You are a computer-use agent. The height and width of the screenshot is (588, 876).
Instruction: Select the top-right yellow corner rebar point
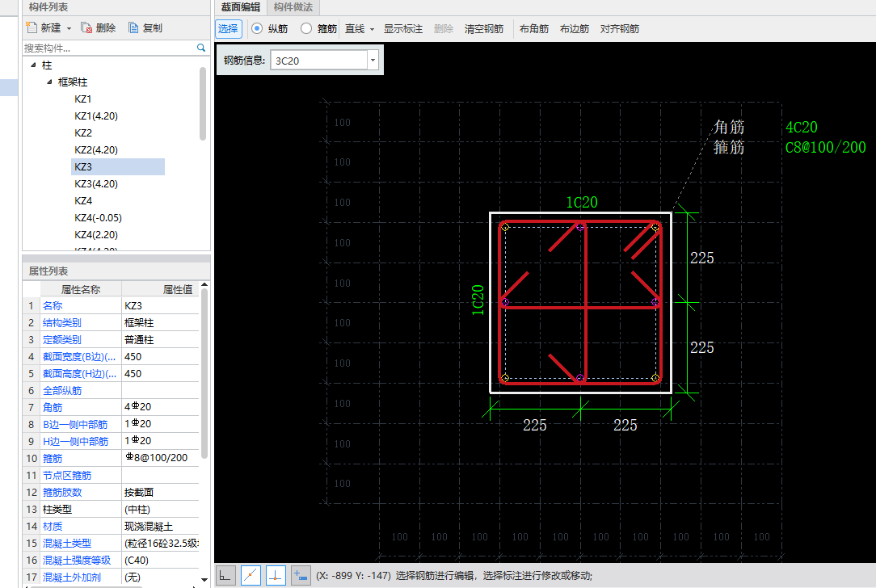[x=655, y=227]
